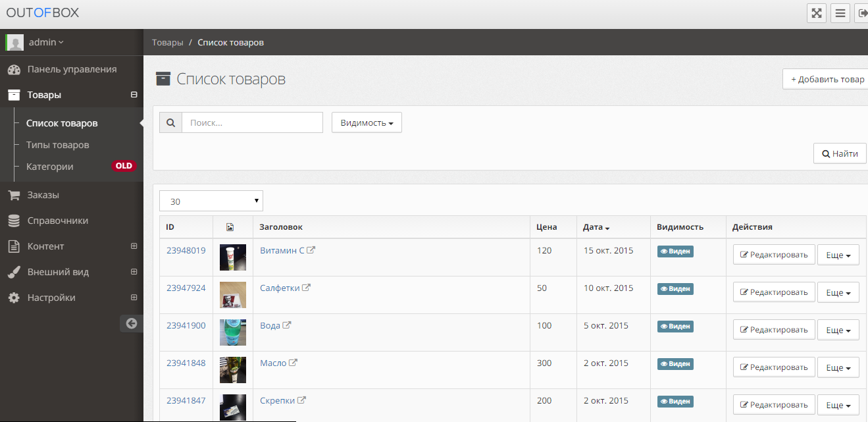Open external link icon next to Масло
The width and height of the screenshot is (868, 422).
point(293,363)
